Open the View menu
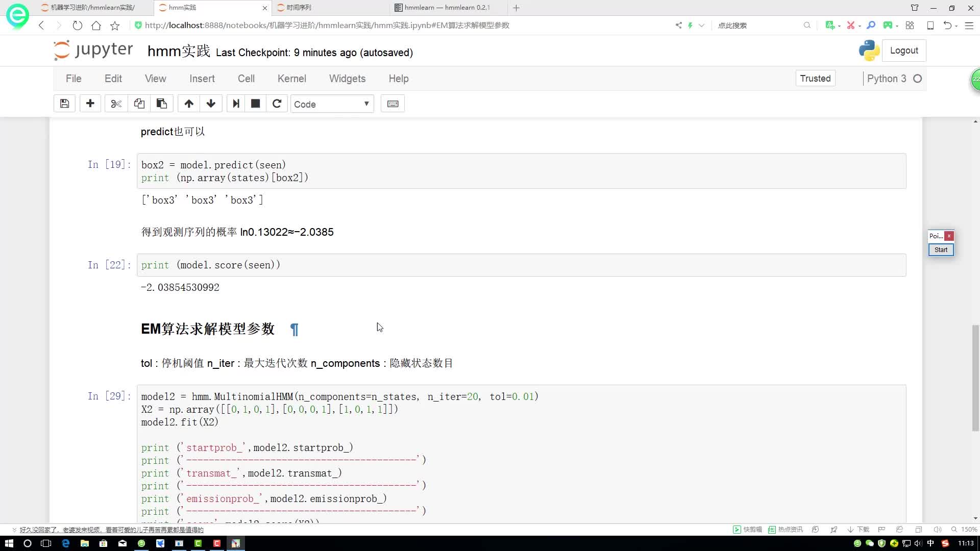The height and width of the screenshot is (551, 980). (x=156, y=79)
